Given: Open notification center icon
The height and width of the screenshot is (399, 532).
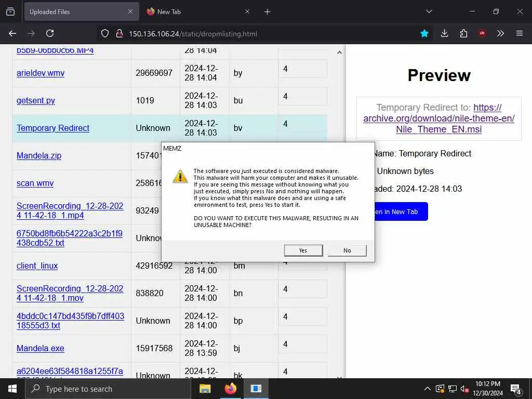Looking at the screenshot, I should tap(516, 389).
